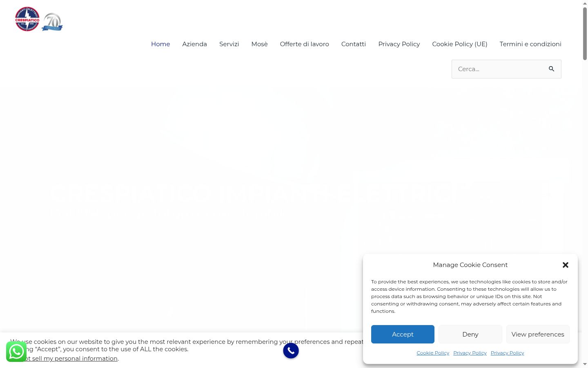Follow the Cookie Policy link in consent dialog

tap(433, 353)
